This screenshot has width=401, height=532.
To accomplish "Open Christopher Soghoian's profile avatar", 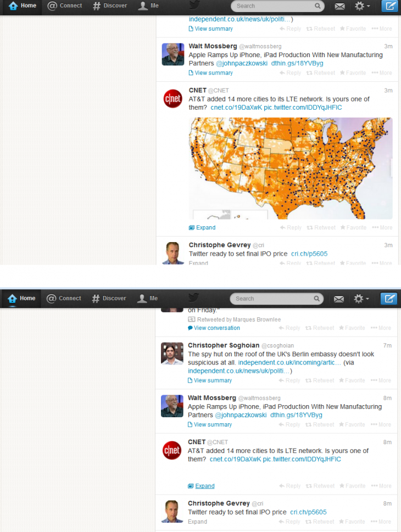I will click(x=172, y=354).
